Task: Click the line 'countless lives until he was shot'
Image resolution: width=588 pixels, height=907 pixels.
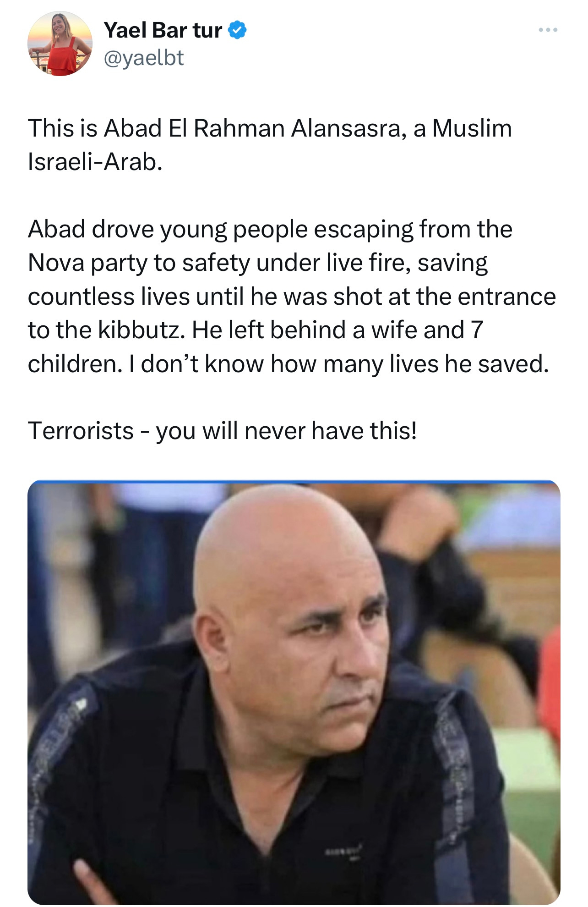Action: click(x=292, y=297)
